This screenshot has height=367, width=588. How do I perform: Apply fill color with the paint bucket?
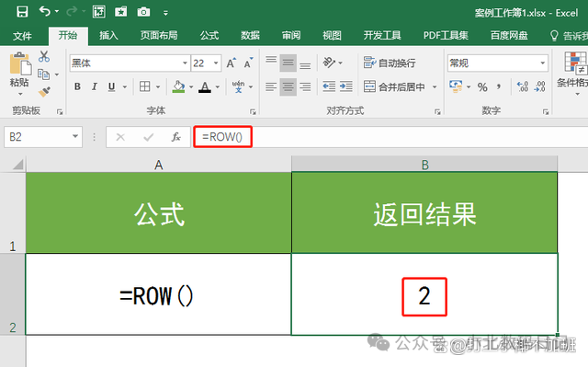[178, 86]
